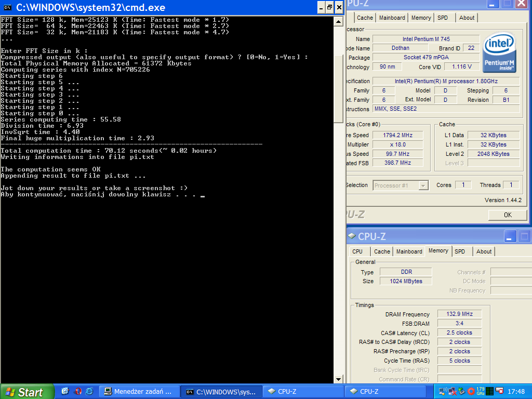Click the tray icon with red X next to clock
Viewport: 532px width, 399px height.
[499, 391]
